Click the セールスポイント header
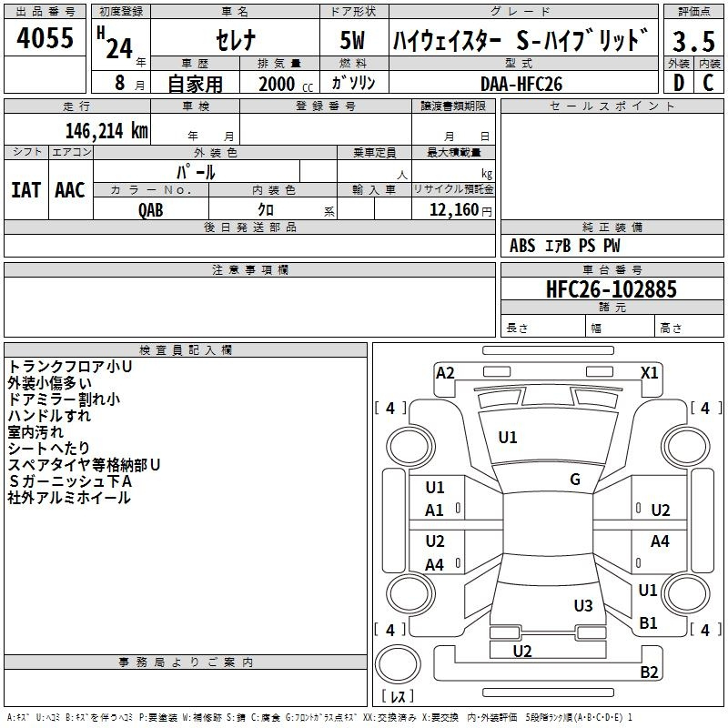The height and width of the screenshot is (728, 728). coord(612,106)
